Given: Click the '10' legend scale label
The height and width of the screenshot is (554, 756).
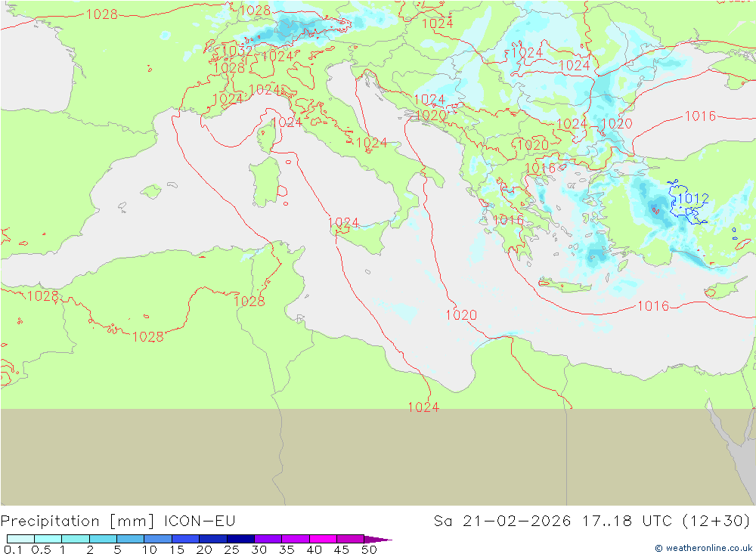Looking at the screenshot, I should click(150, 549).
